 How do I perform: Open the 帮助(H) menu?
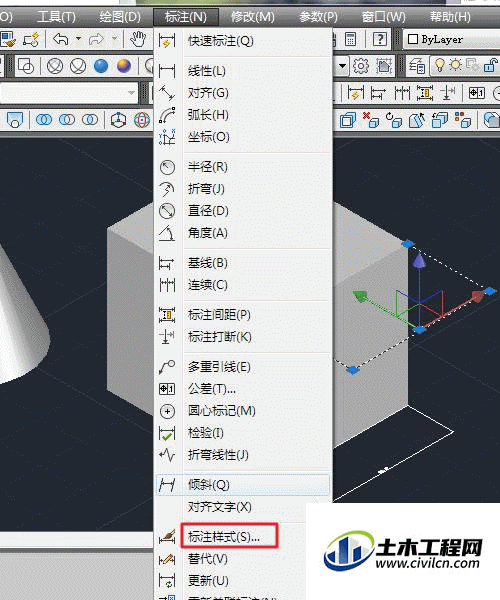point(450,17)
